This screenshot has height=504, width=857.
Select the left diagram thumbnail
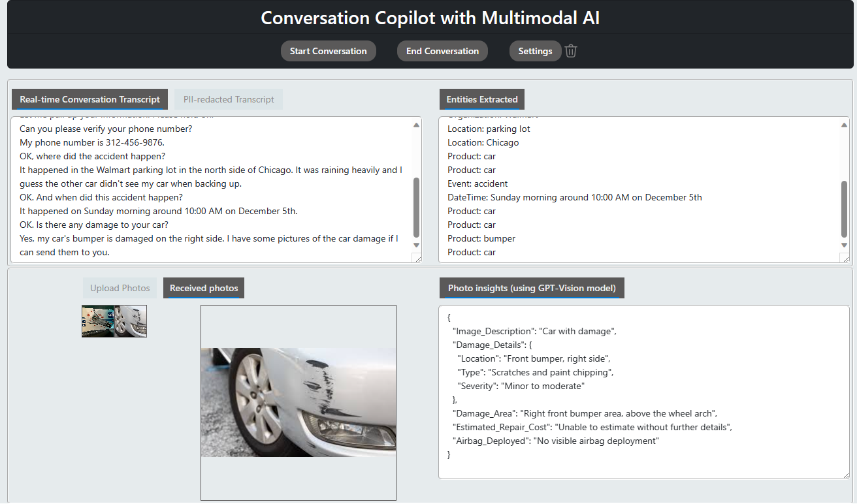(98, 321)
